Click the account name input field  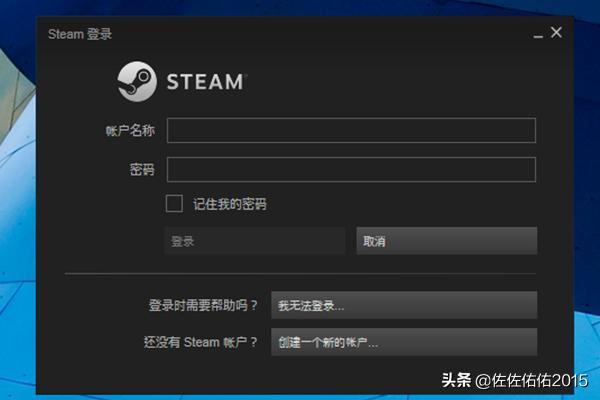(351, 131)
